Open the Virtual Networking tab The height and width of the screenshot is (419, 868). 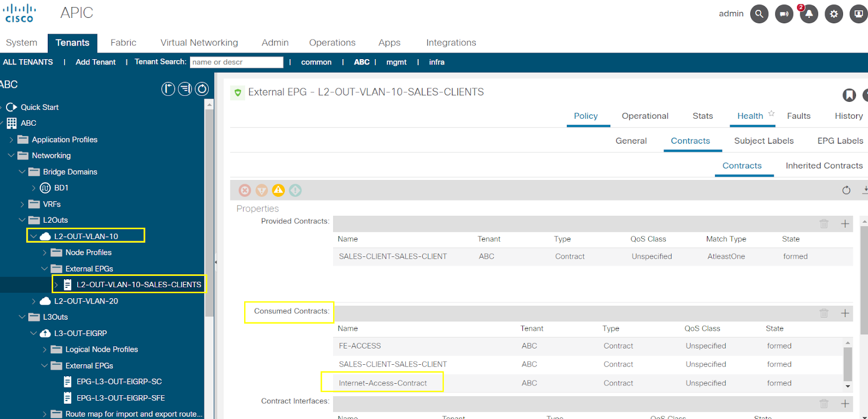(199, 43)
